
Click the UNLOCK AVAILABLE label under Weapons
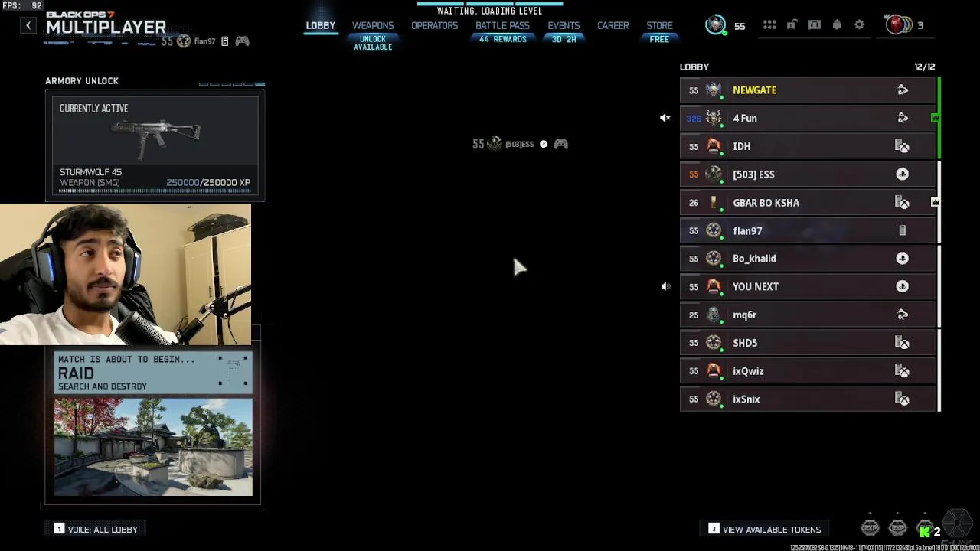(x=373, y=43)
